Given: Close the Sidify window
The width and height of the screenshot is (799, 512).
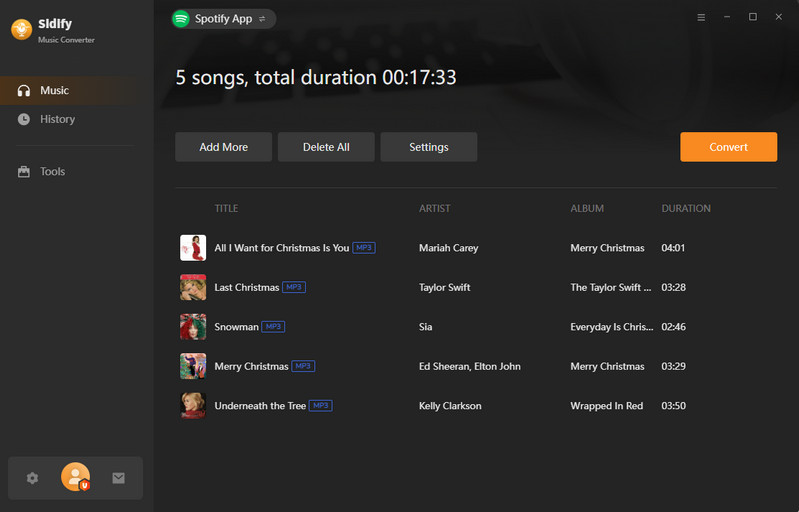Looking at the screenshot, I should 779,17.
